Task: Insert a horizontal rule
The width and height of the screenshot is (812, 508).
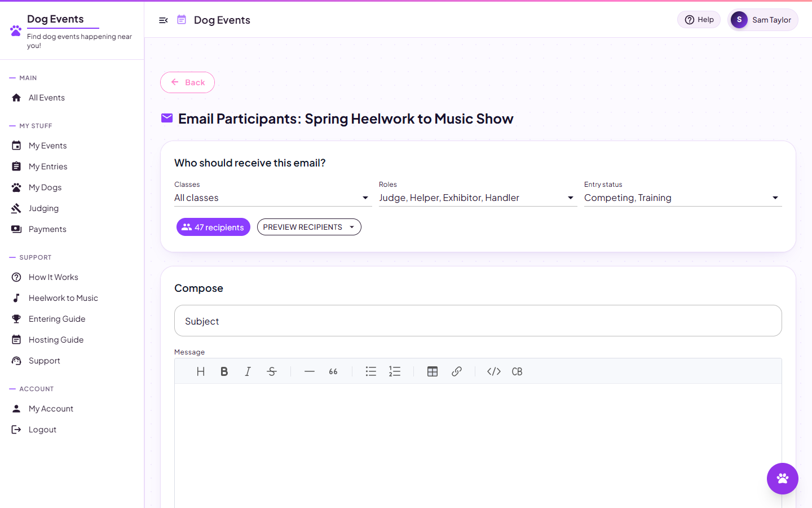Action: coord(310,371)
